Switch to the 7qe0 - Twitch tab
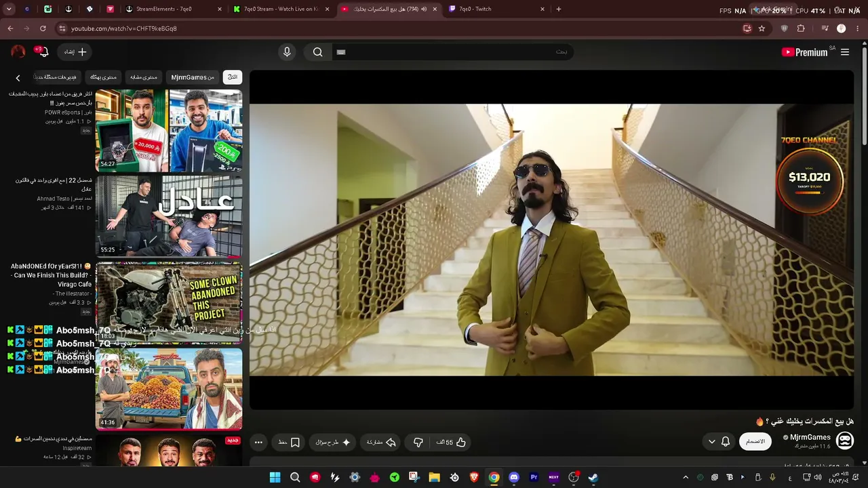868x488 pixels. tap(495, 9)
